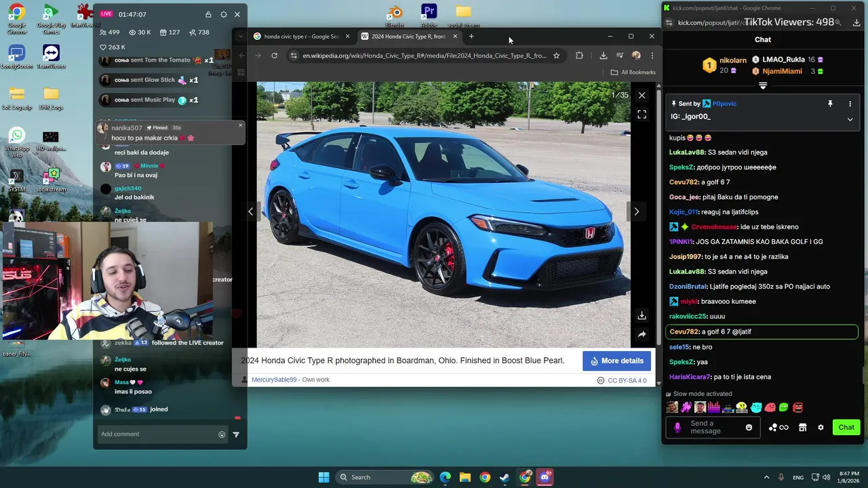Open Chrome downloads icon in toolbar

603,56
